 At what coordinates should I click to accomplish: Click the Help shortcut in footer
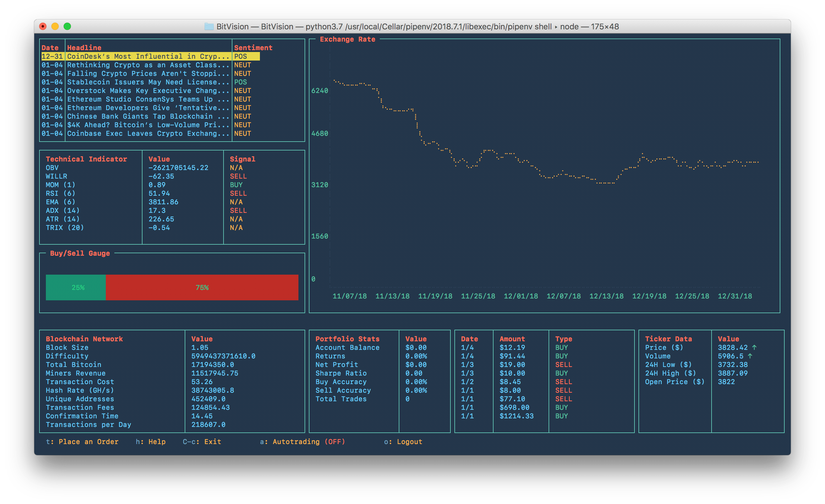(x=157, y=442)
